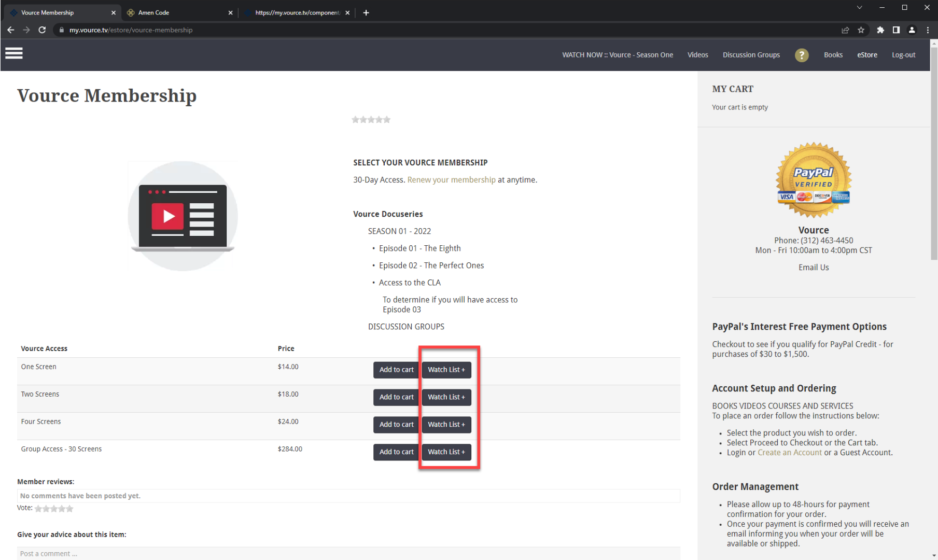Click the yellow question mark help icon
The image size is (938, 560).
pos(801,55)
